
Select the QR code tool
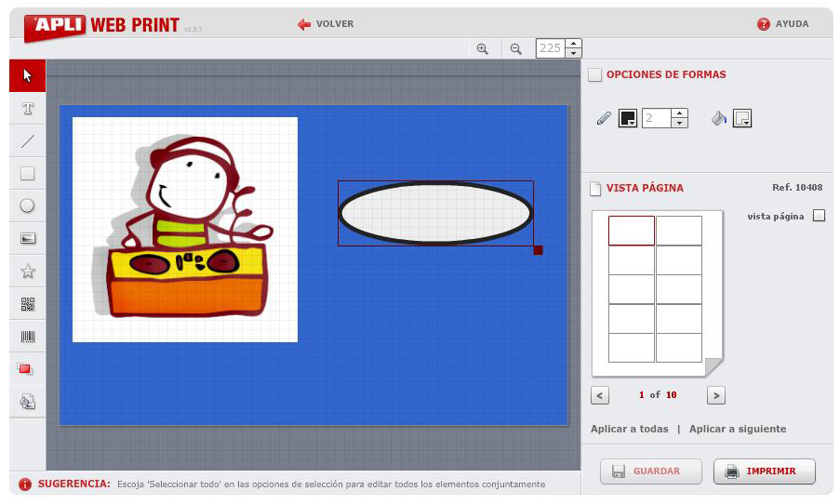27,304
